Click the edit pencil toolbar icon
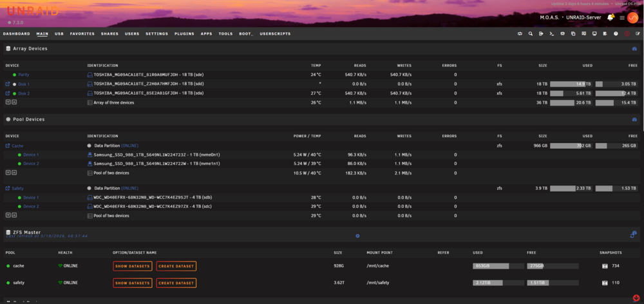The image size is (644, 304). (x=638, y=33)
